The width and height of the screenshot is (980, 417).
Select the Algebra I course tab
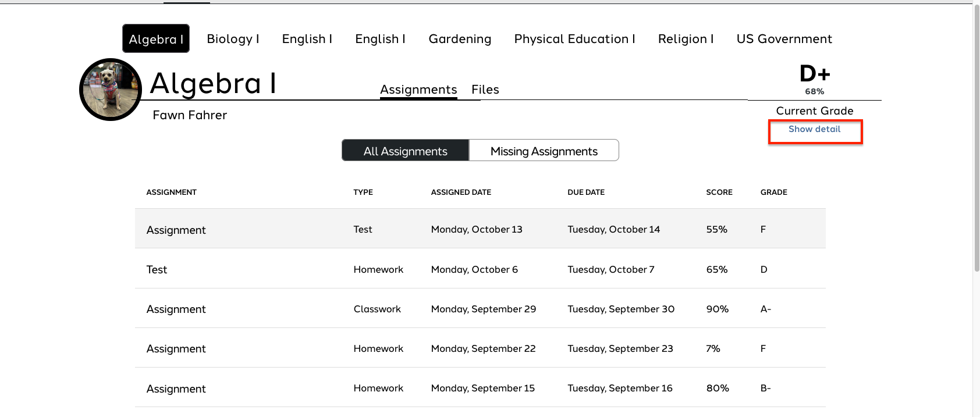point(156,39)
